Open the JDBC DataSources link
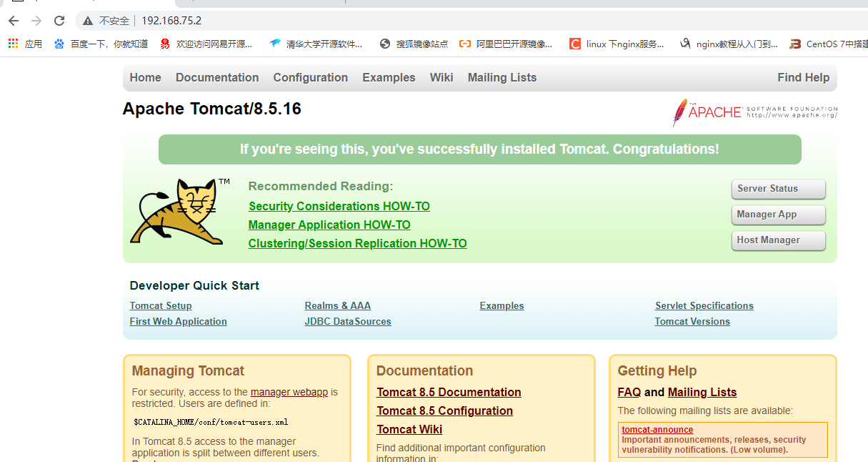This screenshot has height=462, width=868. pyautogui.click(x=348, y=321)
